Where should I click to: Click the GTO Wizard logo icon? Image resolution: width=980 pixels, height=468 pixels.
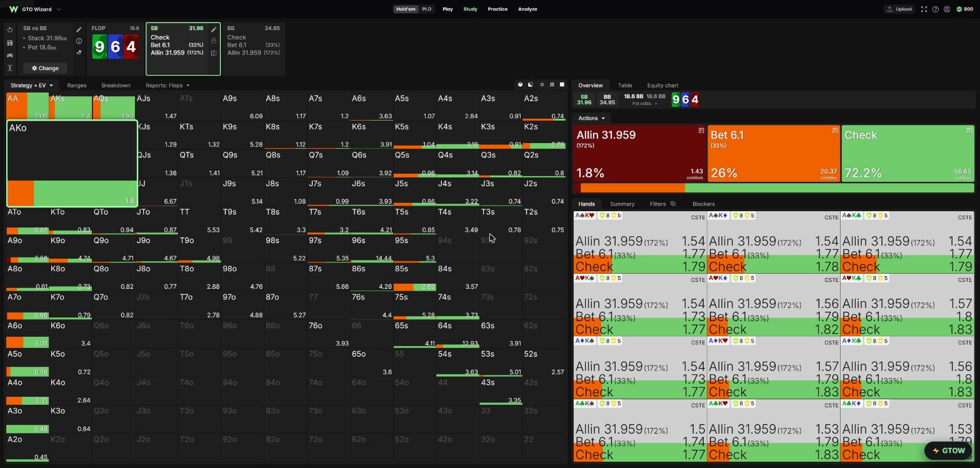tap(13, 9)
